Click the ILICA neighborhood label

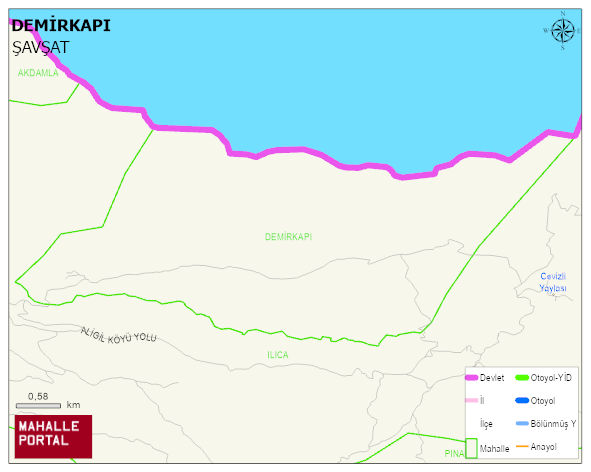(278, 355)
